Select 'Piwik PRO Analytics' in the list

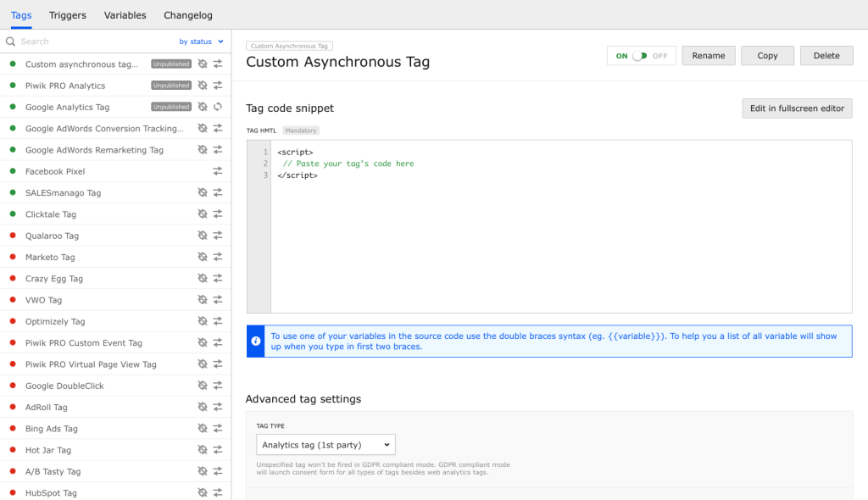[65, 86]
